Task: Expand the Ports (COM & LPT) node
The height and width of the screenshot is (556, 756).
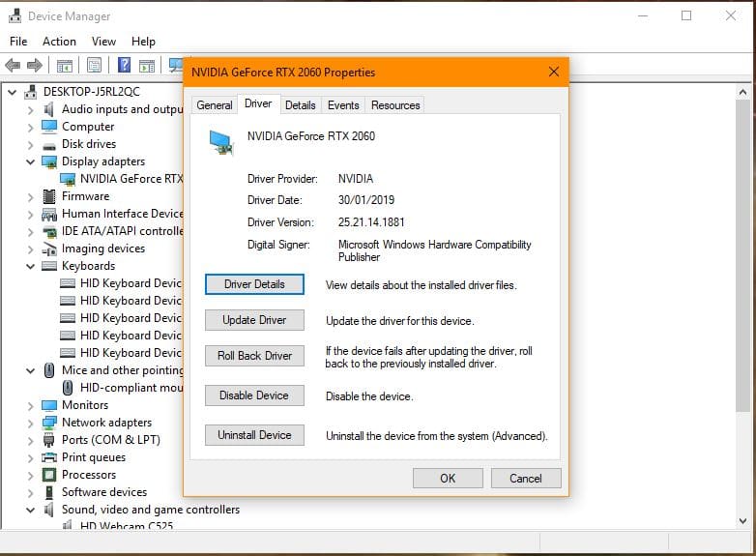Action: click(30, 441)
